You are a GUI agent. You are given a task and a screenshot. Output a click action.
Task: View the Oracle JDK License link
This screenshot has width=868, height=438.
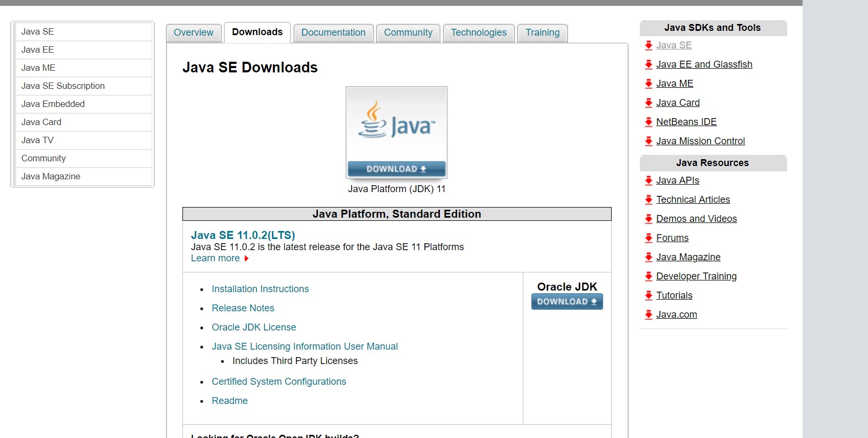(x=254, y=327)
